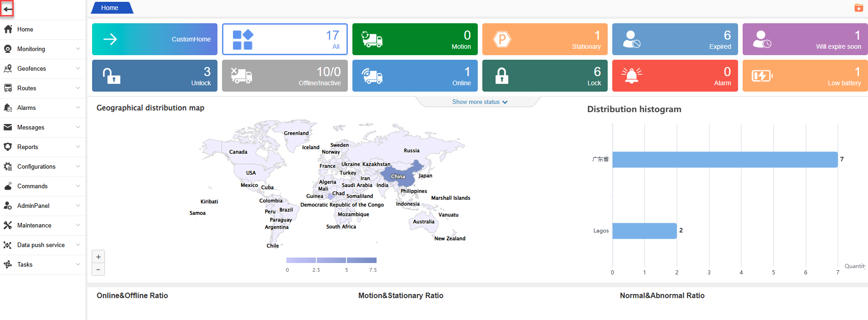Open the CustomHome tile
The image size is (868, 320).
point(155,39)
